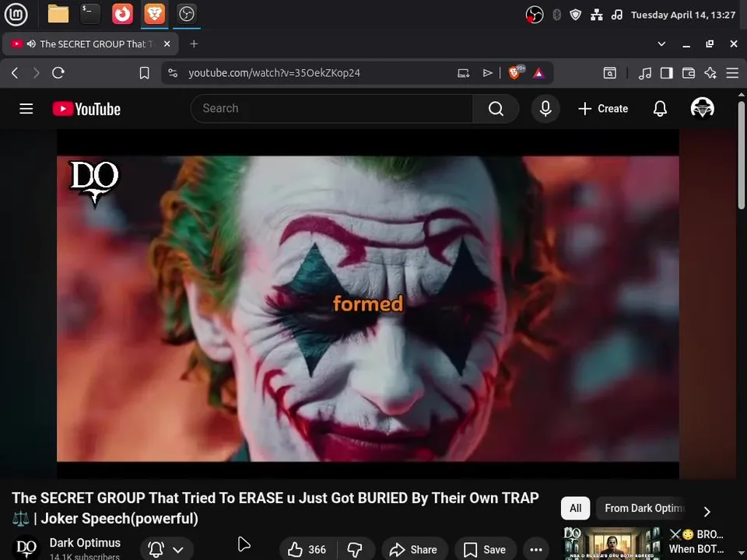
Task: Open the Linux Mint start menu
Action: pyautogui.click(x=16, y=14)
